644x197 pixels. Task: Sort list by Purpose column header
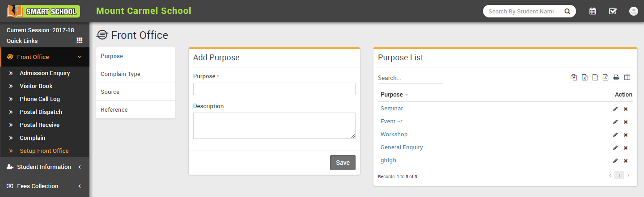[392, 94]
